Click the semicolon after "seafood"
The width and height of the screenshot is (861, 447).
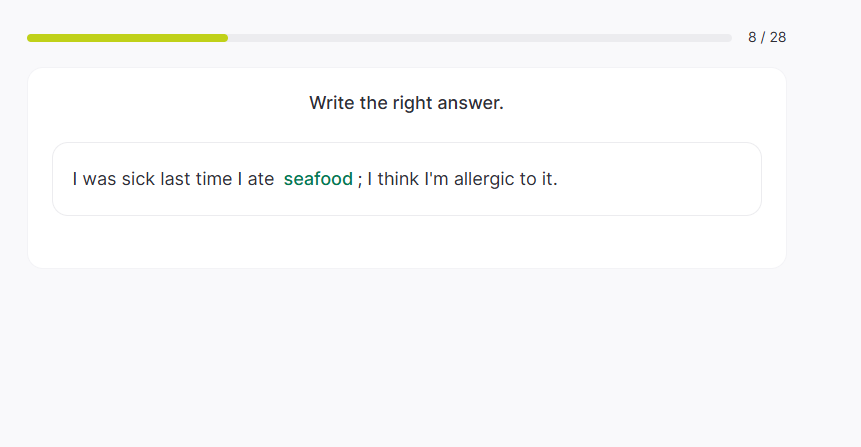tap(360, 180)
